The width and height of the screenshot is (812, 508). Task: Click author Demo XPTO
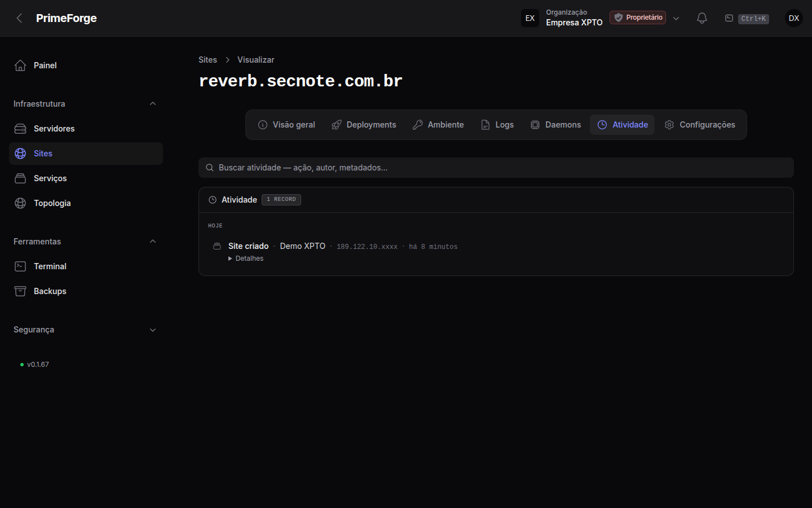(303, 246)
